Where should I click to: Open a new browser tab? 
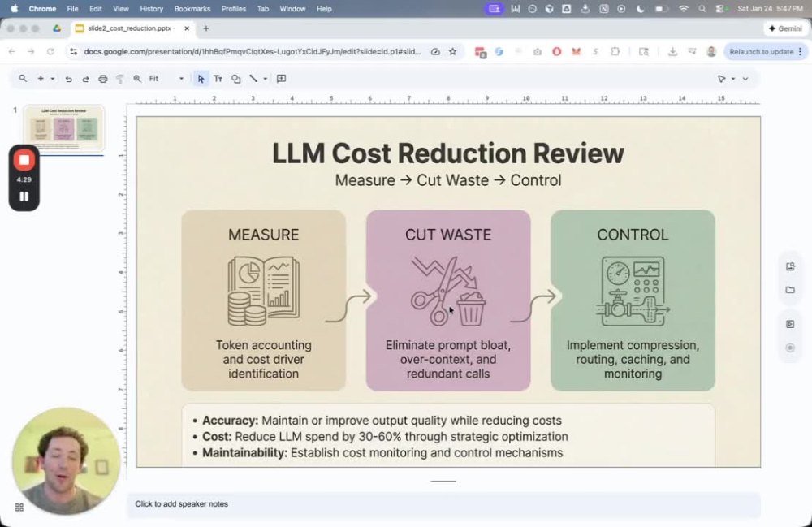[x=206, y=28]
